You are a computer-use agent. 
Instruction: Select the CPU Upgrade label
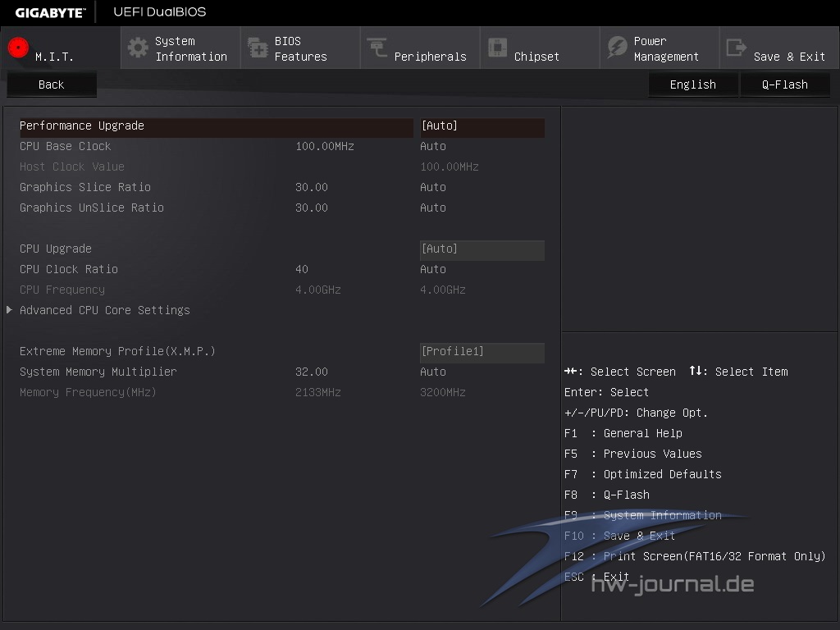(56, 249)
